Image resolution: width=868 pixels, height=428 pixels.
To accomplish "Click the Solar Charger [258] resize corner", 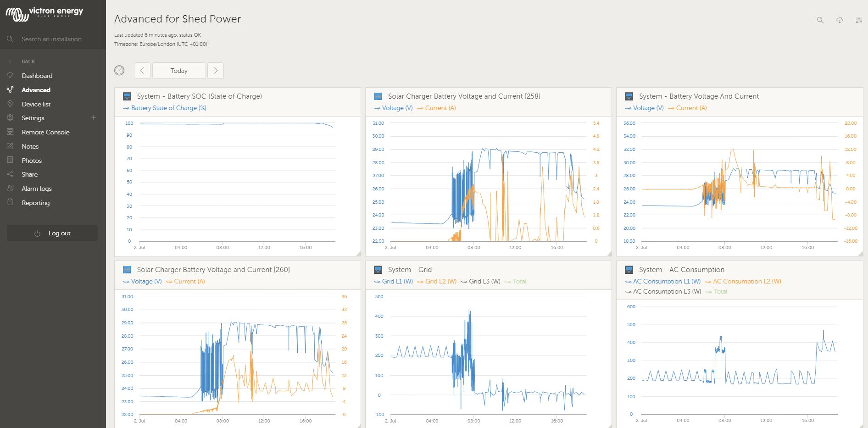I will point(609,254).
